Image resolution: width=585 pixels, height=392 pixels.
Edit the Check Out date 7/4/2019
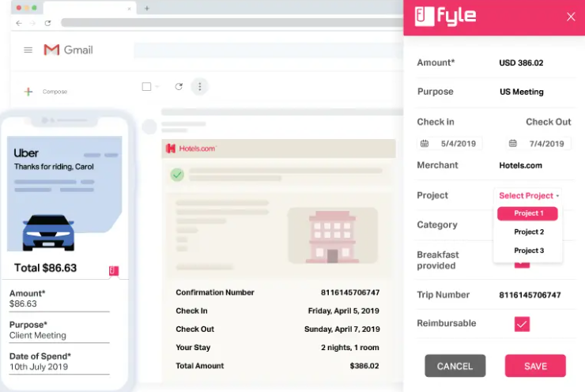(546, 144)
